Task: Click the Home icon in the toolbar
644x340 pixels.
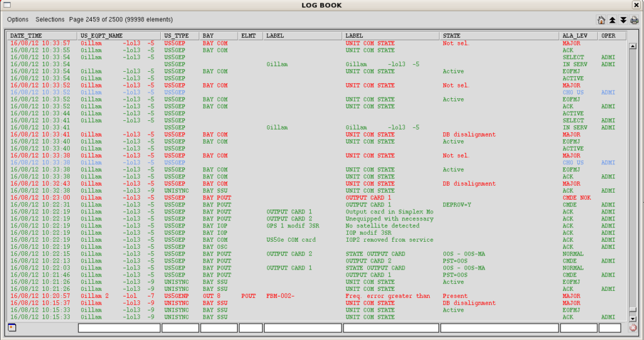Action: coord(601,20)
